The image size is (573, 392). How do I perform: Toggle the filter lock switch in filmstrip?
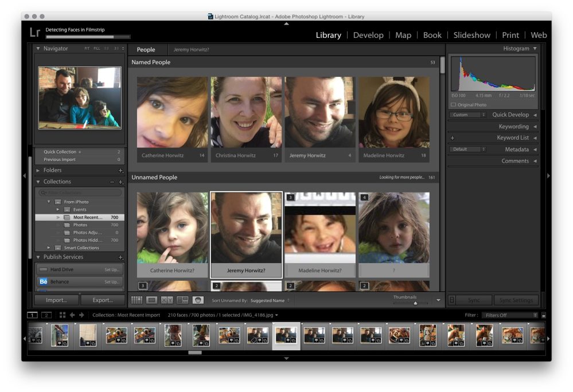click(543, 315)
